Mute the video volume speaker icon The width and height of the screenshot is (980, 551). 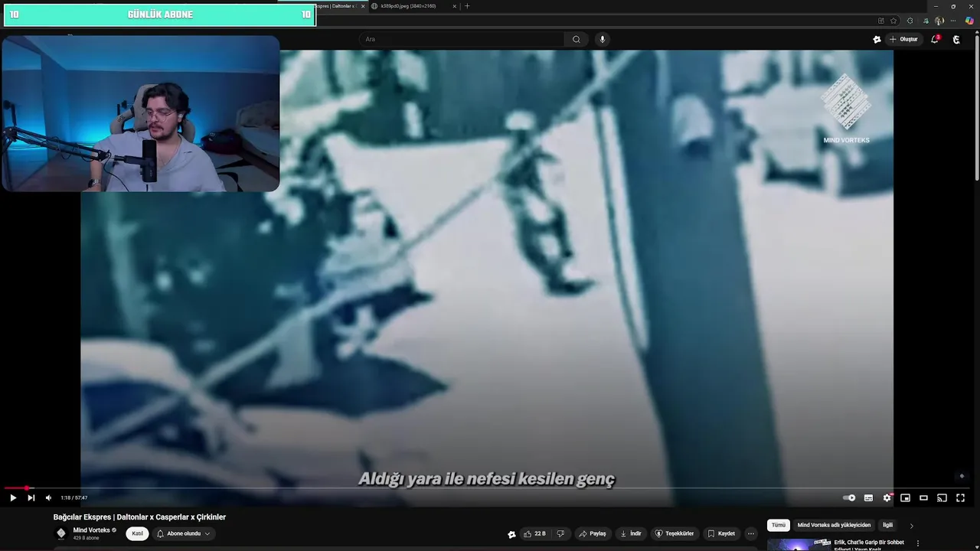(48, 497)
